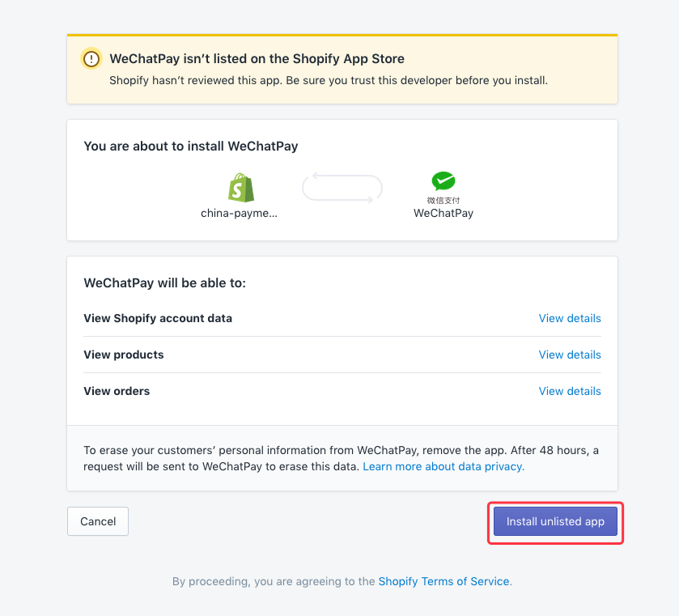679x616 pixels.
Task: Click the WeChatPay label under the logo
Action: click(443, 213)
